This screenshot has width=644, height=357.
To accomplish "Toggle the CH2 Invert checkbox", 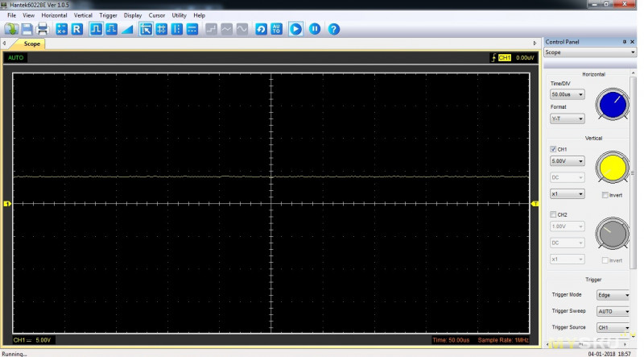I will click(x=605, y=260).
